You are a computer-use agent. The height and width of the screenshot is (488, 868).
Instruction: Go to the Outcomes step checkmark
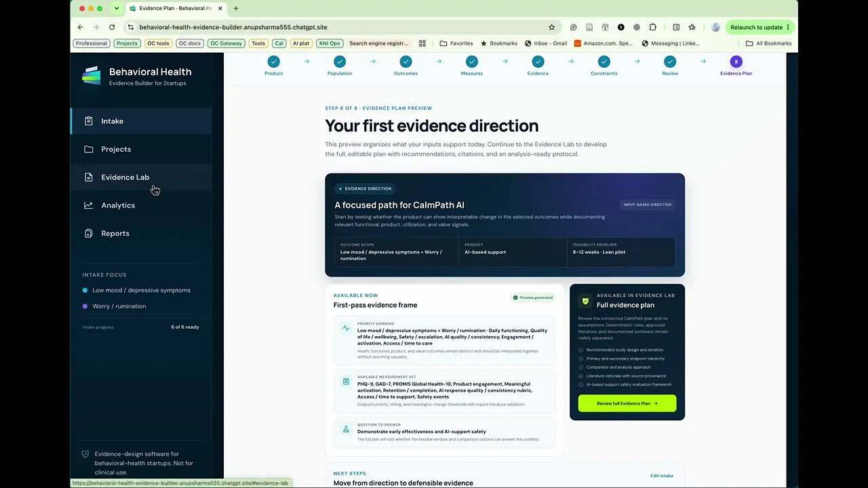406,62
